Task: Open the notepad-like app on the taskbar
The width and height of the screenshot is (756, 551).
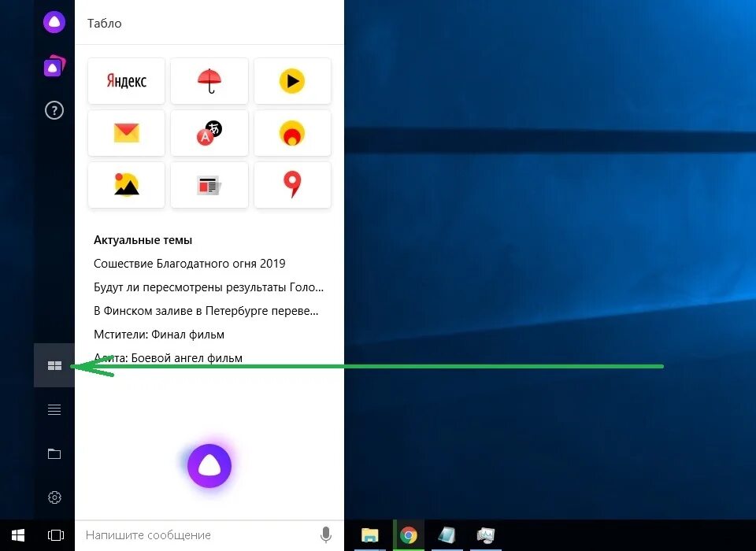Action: (447, 535)
